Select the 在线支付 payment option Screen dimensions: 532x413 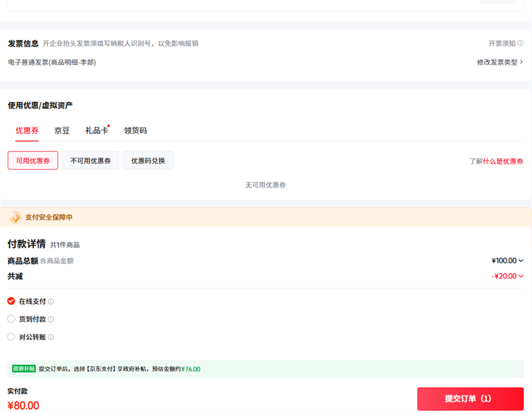[x=11, y=301]
